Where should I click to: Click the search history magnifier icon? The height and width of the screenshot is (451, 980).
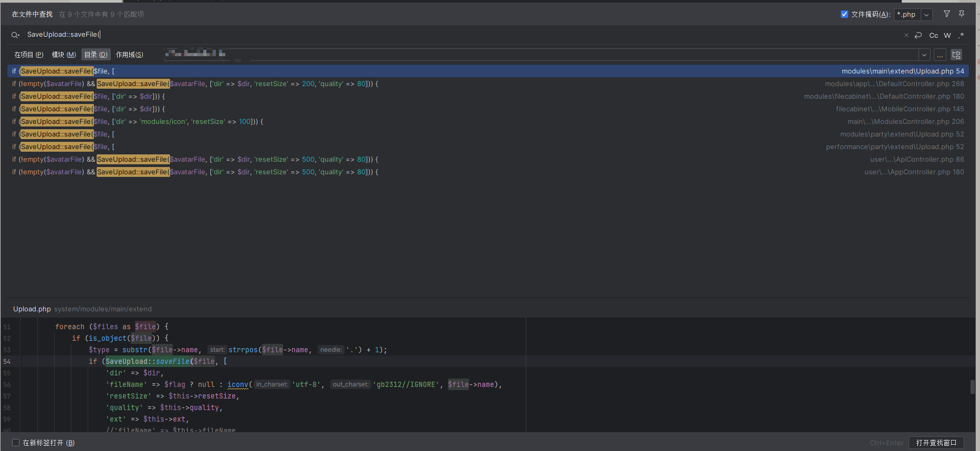(15, 35)
